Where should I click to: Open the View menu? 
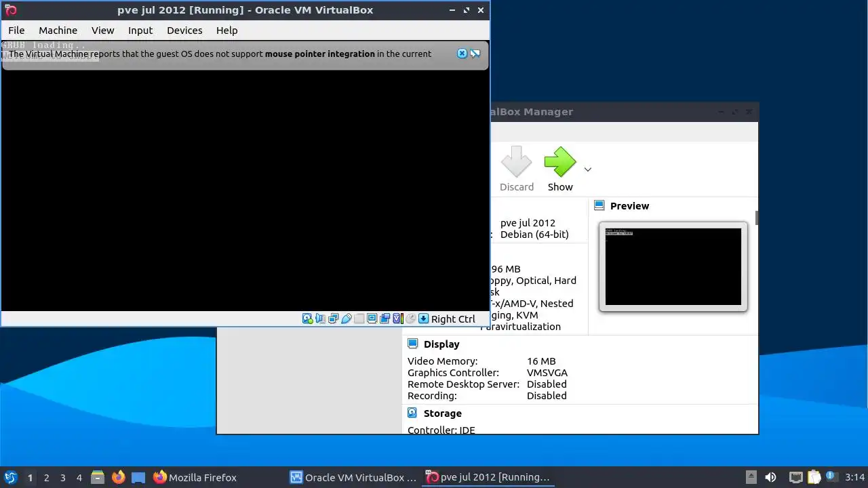pyautogui.click(x=103, y=30)
